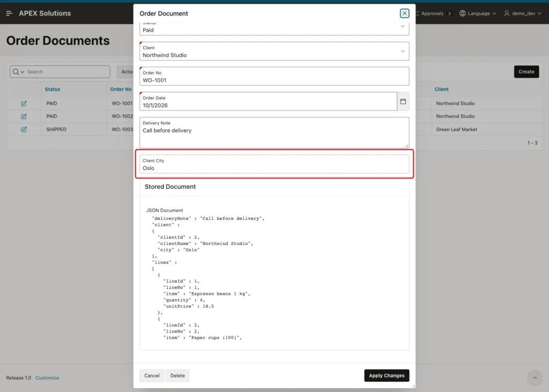Viewport: 549px width, 392px height.
Task: Click the edit pencil for order WO-1003
Action: (x=24, y=129)
